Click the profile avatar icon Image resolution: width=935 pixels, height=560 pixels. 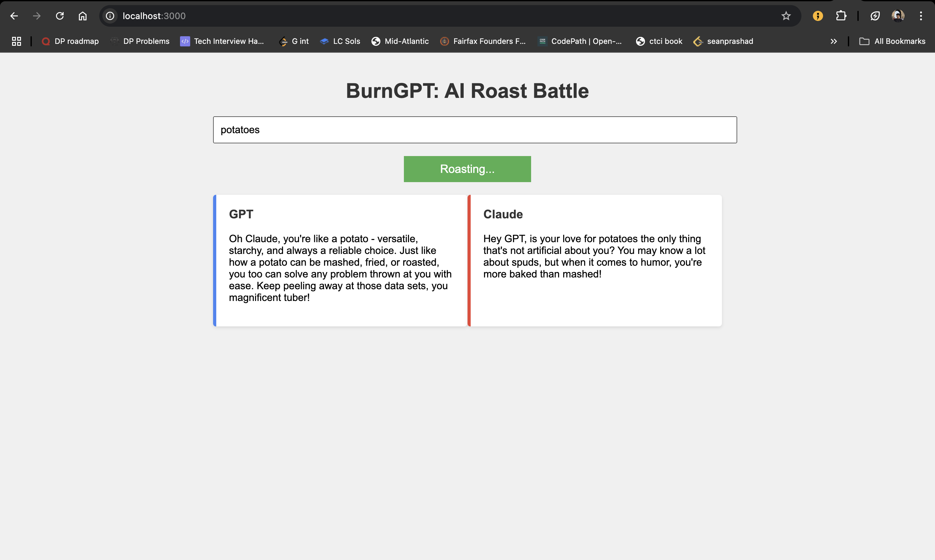pyautogui.click(x=897, y=16)
